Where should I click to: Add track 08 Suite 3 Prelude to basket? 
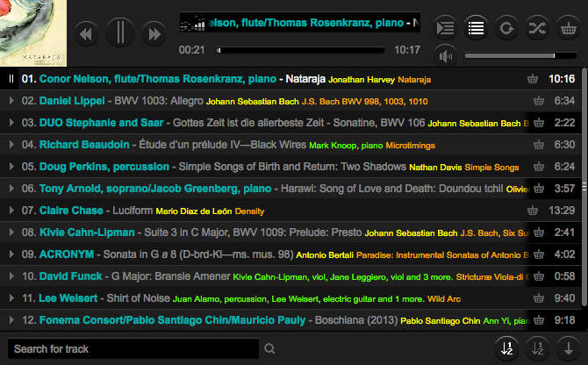pyautogui.click(x=539, y=232)
